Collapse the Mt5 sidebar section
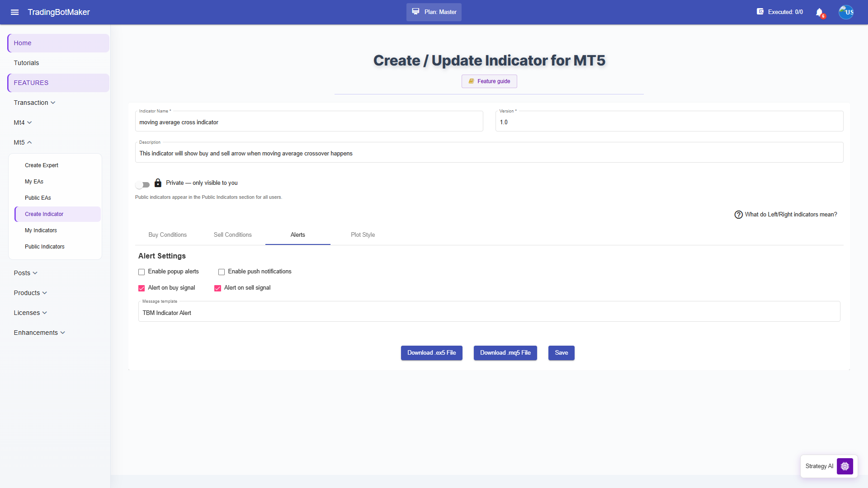Viewport: 868px width, 488px height. point(23,142)
